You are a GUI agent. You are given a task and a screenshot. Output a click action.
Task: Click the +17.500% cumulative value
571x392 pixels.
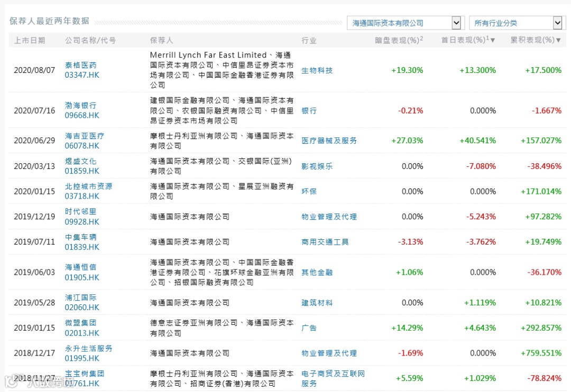tap(543, 70)
